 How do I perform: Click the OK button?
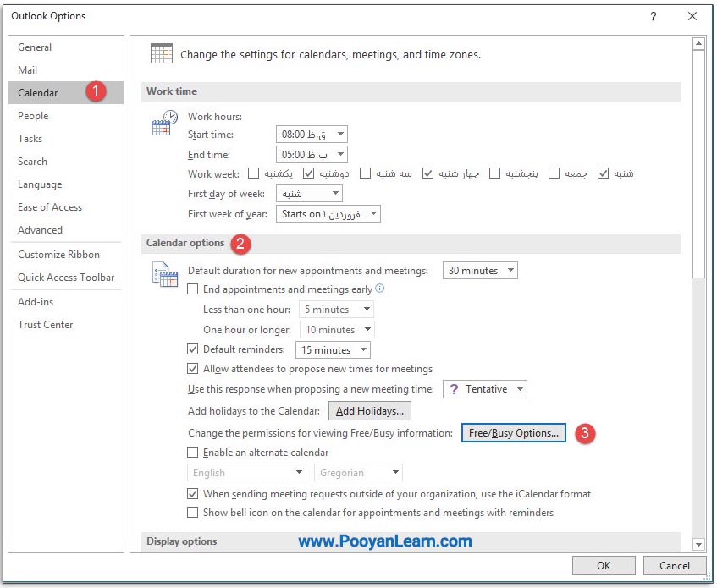(604, 566)
